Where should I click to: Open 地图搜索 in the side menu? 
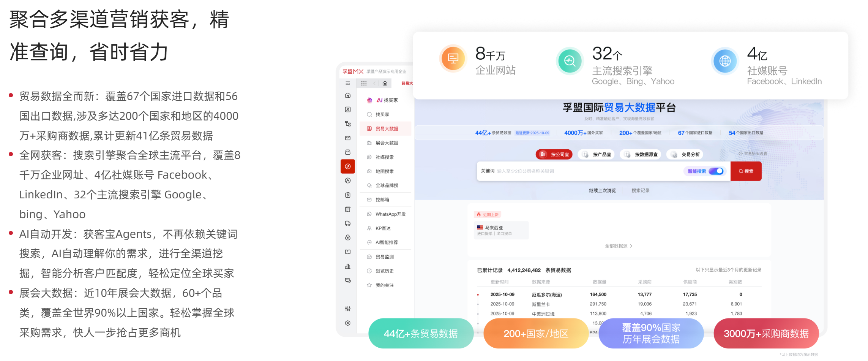[385, 171]
